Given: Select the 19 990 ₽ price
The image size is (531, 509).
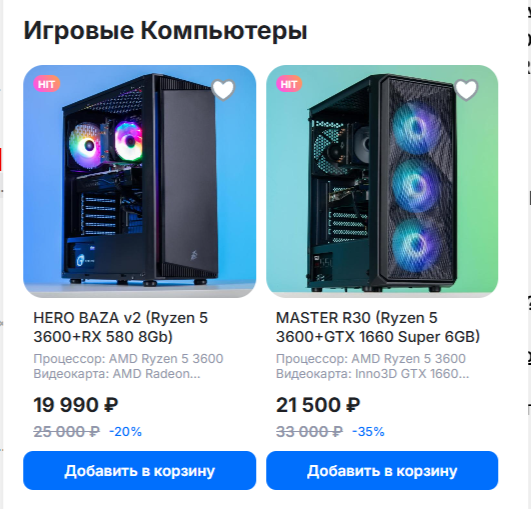Looking at the screenshot, I should 76,405.
